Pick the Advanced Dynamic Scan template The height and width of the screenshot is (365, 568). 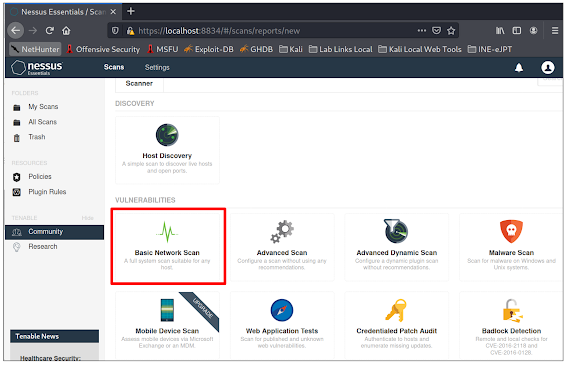tap(397, 247)
